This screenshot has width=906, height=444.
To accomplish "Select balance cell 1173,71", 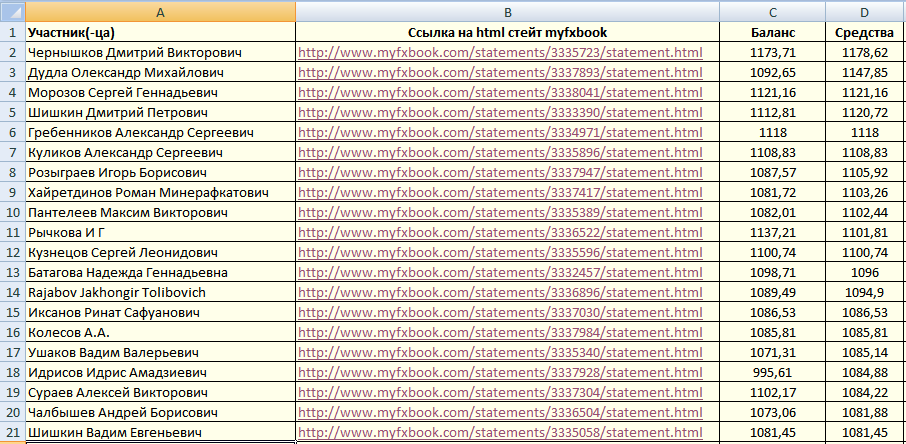I will pyautogui.click(x=773, y=53).
